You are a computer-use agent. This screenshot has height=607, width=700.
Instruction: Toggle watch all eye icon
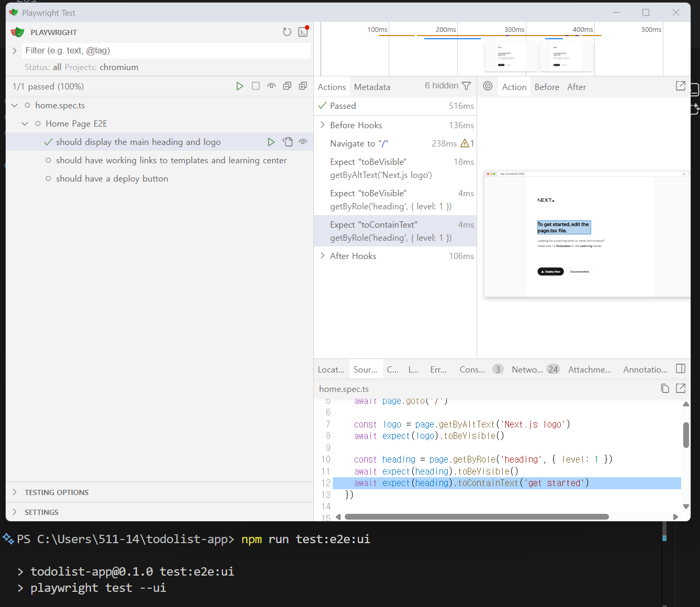272,86
